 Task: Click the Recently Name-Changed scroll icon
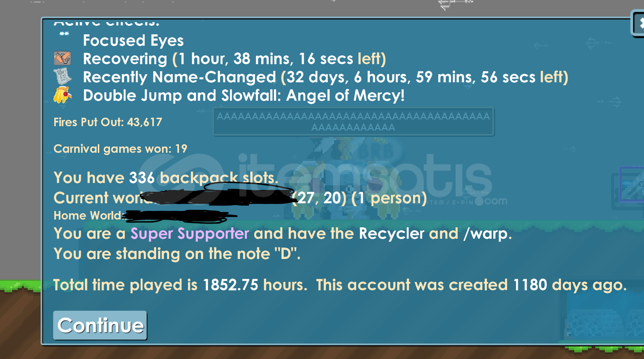coord(62,77)
